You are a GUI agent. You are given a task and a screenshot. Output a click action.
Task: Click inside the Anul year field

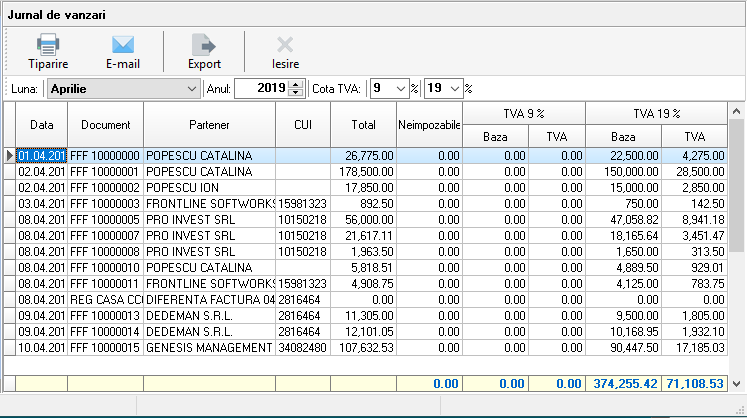click(260, 89)
